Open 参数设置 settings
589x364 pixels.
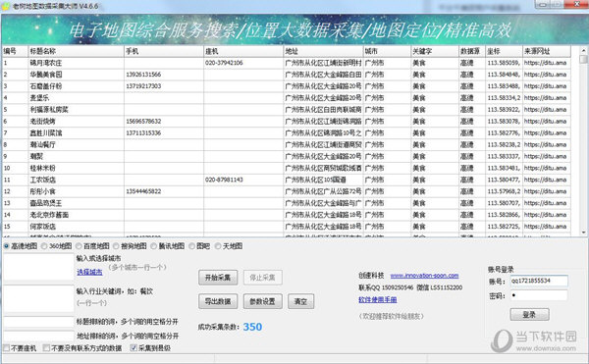click(x=262, y=301)
